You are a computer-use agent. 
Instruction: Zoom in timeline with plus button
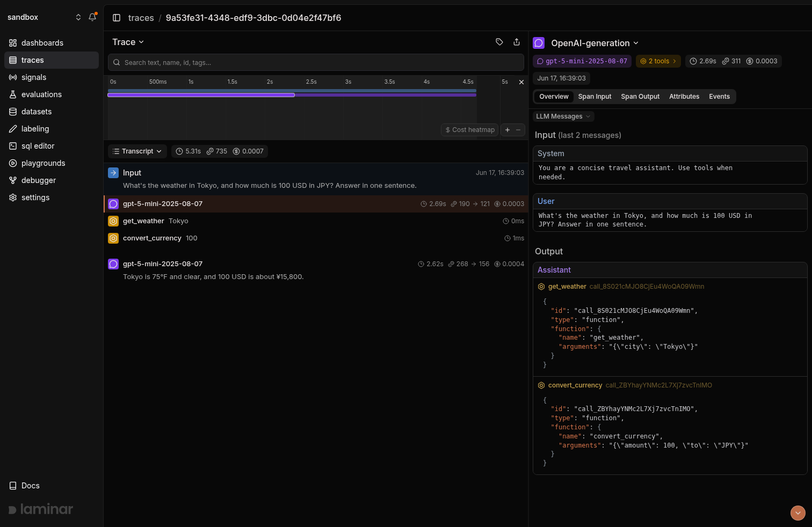[x=508, y=130]
